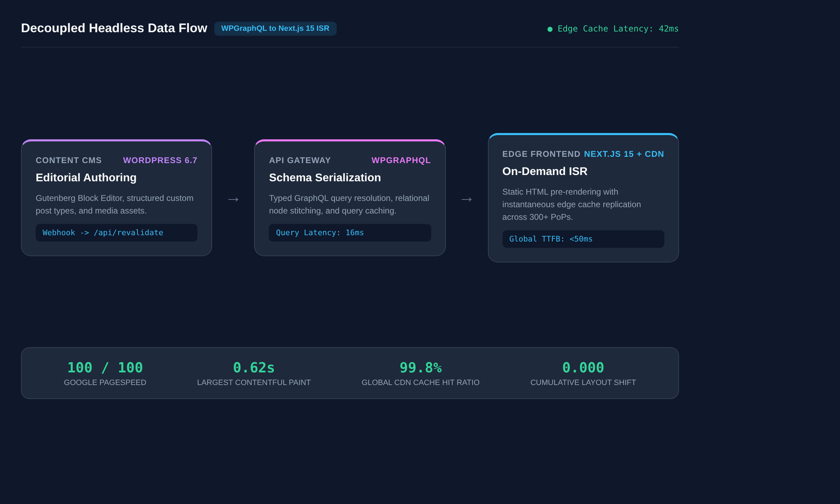
Task: Click the '0.62s' metric value
Action: (x=254, y=367)
